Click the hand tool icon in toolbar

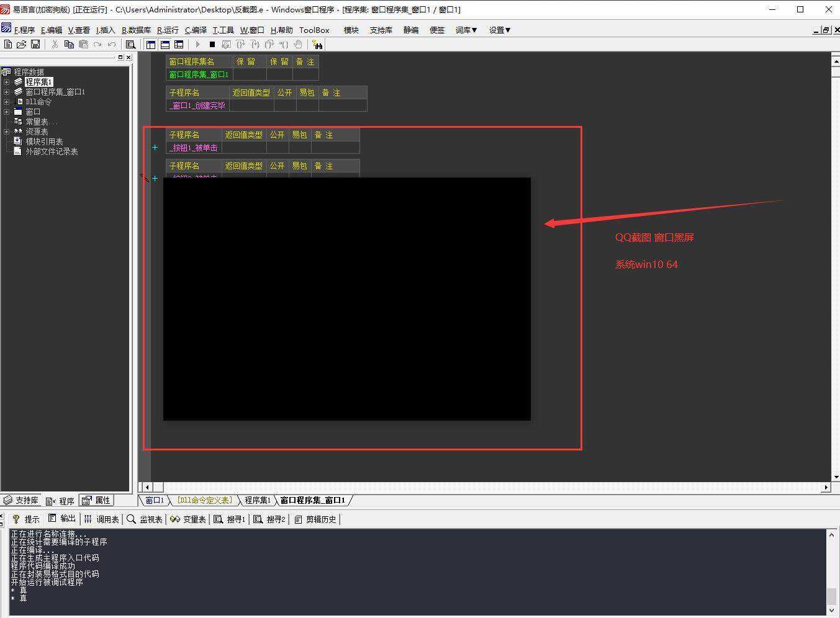(x=298, y=44)
